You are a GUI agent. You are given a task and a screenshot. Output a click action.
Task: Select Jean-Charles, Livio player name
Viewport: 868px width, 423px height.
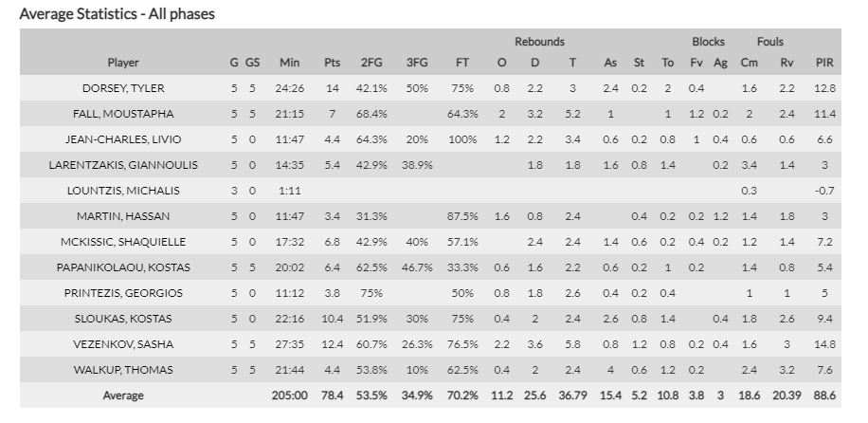[123, 139]
